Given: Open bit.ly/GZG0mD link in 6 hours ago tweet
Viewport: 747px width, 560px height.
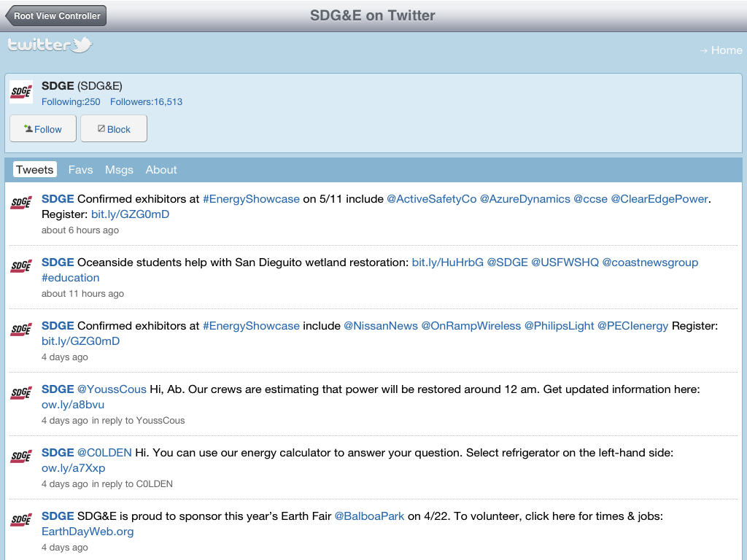Looking at the screenshot, I should pyautogui.click(x=130, y=214).
